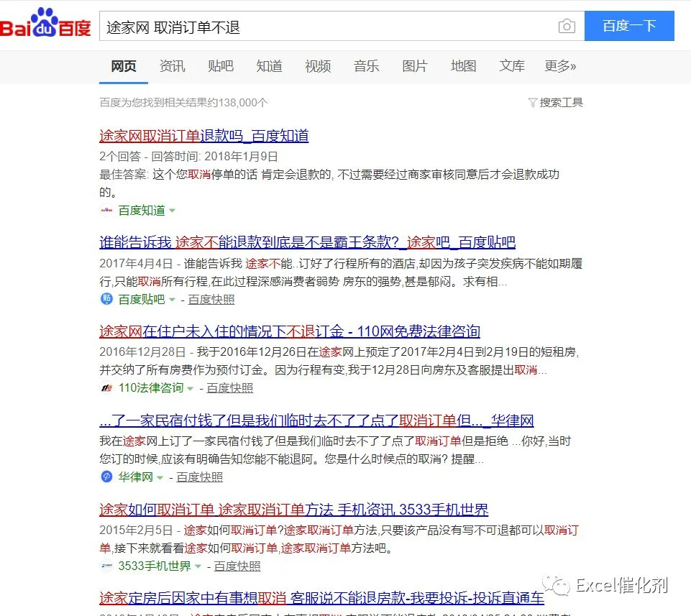This screenshot has height=616, width=691.
Task: Click the text 2个回答 - 回答时间: 2018年1月9日
Action: (188, 157)
